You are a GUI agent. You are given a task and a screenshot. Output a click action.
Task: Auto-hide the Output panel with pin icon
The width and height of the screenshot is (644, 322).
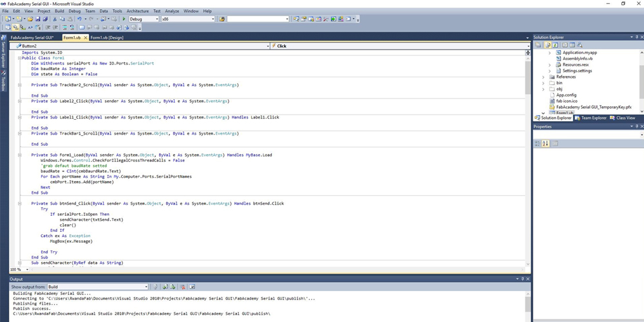click(x=523, y=279)
